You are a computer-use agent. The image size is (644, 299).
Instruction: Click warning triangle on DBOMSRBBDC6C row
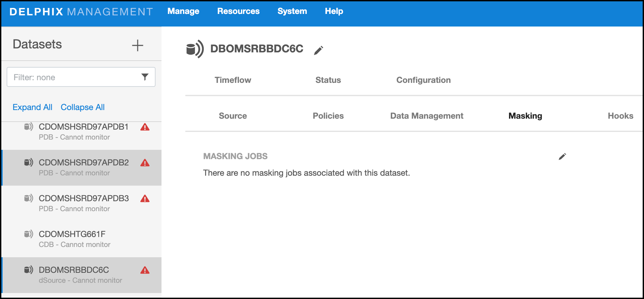click(x=145, y=270)
